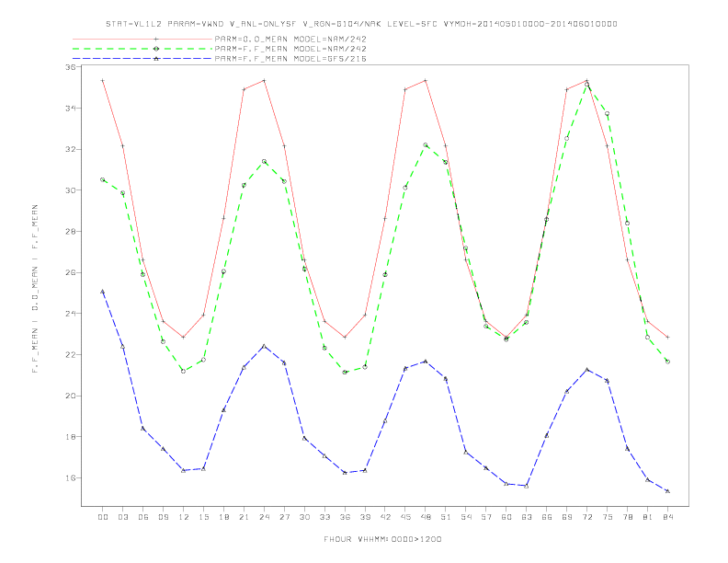
Task: Click x-axis forecast hour label 06
Action: [x=143, y=517]
